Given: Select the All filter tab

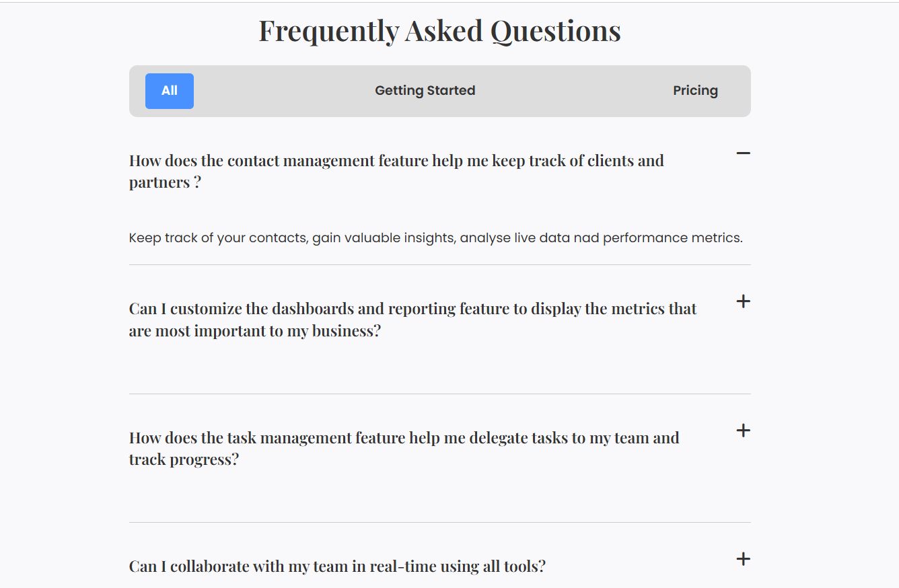Looking at the screenshot, I should [170, 91].
